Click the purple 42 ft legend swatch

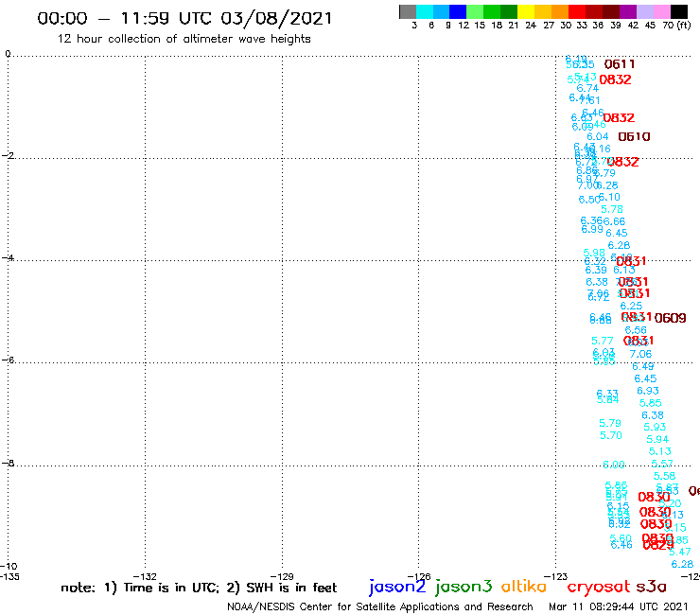click(628, 11)
